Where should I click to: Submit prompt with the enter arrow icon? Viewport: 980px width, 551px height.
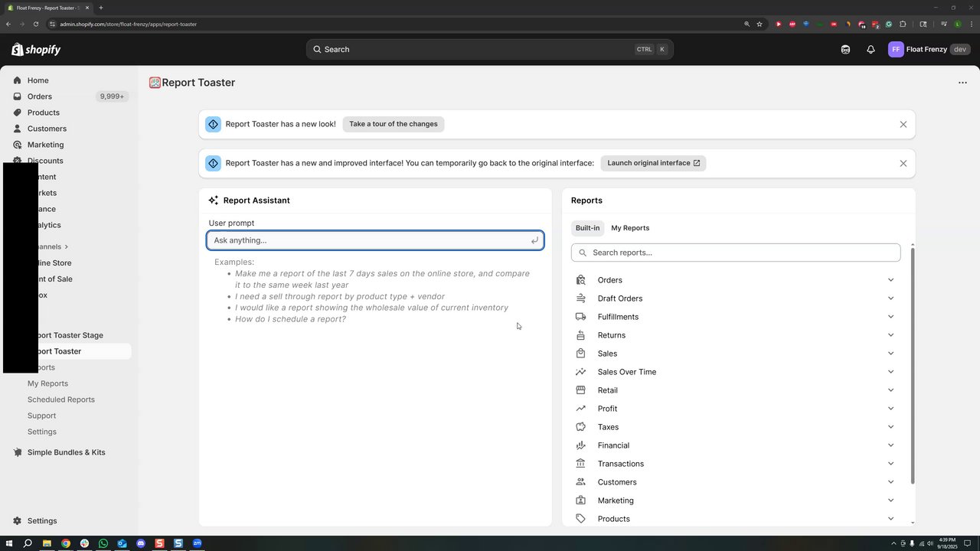point(534,240)
